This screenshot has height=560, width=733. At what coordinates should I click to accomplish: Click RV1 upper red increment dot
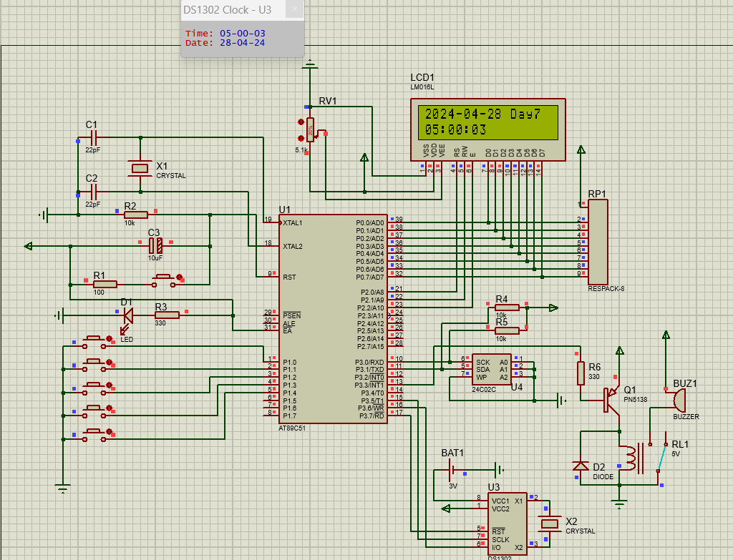tap(301, 122)
